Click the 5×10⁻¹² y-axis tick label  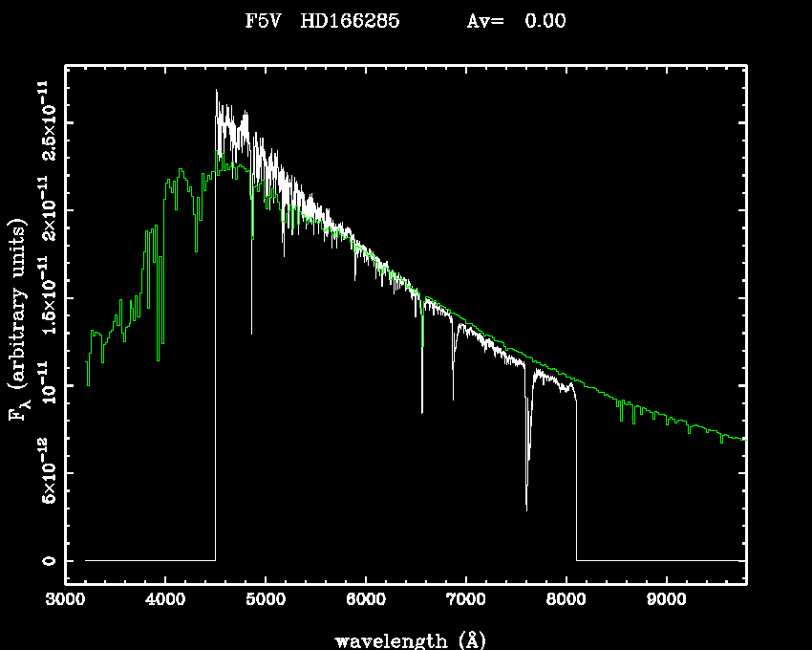(x=44, y=473)
